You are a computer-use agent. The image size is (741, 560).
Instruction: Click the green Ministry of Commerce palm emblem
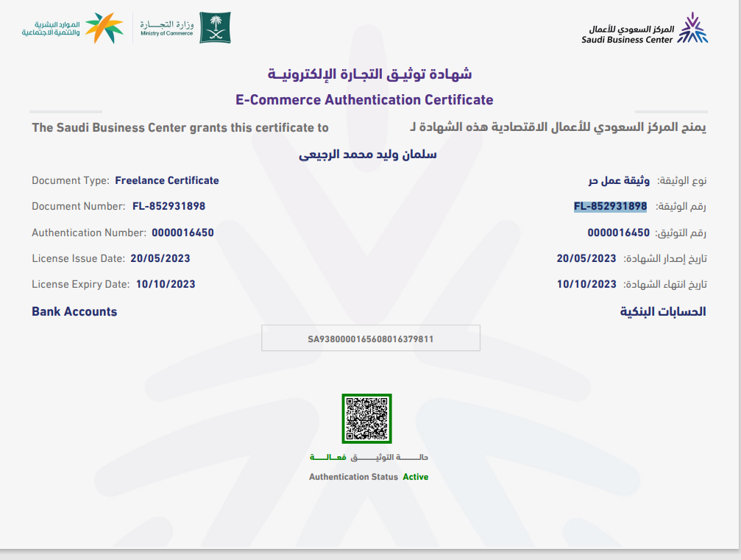[x=215, y=27]
